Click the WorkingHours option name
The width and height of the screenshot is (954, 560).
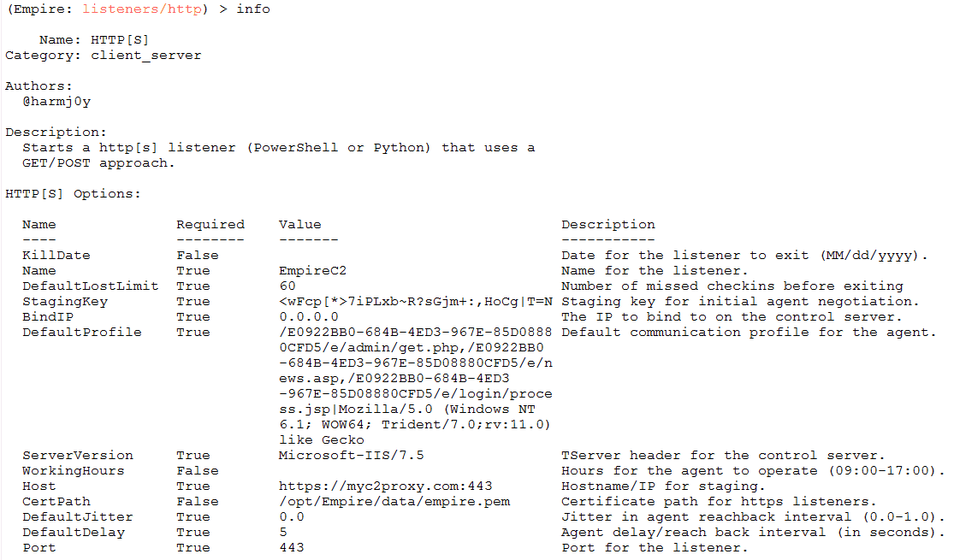click(x=73, y=470)
